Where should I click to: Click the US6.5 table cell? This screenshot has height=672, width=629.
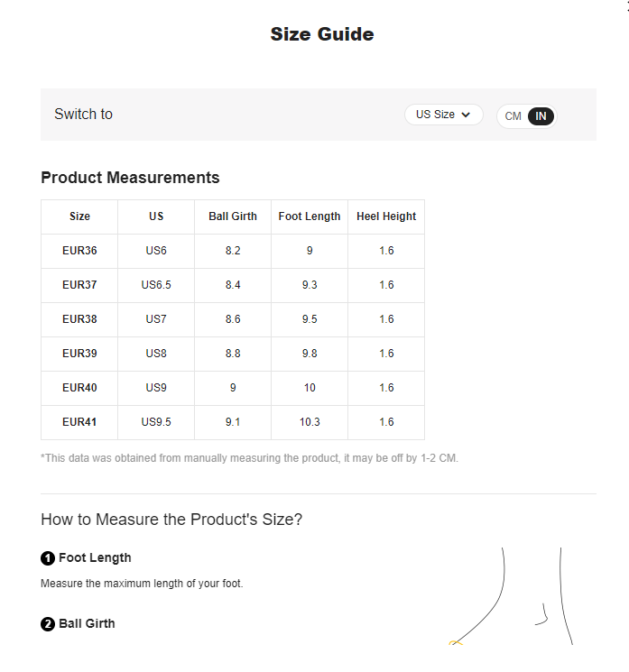156,285
